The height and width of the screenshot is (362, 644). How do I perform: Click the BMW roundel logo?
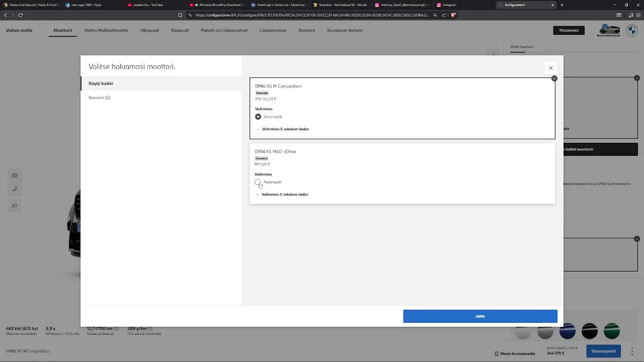631,30
